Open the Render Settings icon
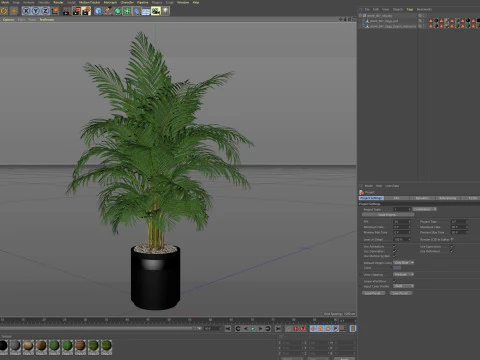Image resolution: width=480 pixels, height=360 pixels. click(x=86, y=11)
